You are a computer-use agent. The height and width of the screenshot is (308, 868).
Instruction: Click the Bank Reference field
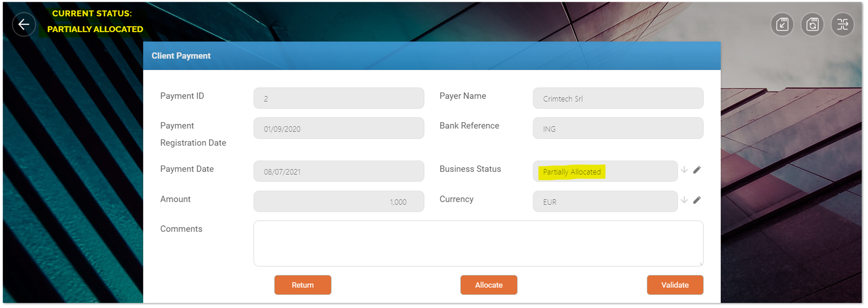coord(618,128)
